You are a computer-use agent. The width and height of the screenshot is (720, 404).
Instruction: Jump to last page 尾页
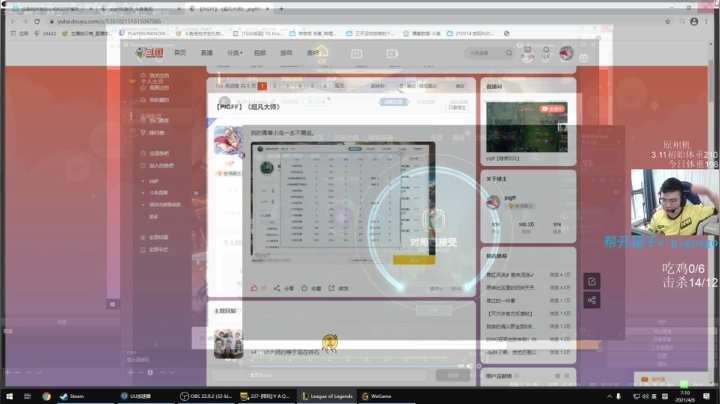(339, 86)
